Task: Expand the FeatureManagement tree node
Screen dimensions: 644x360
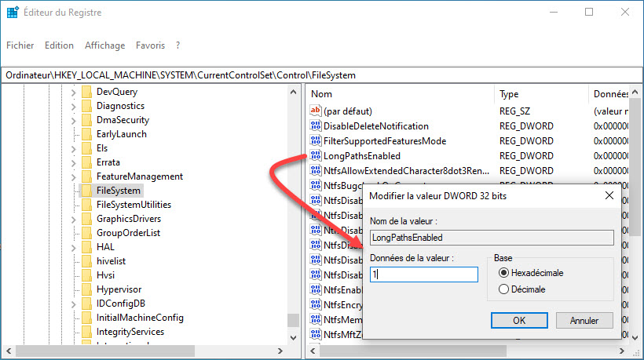Action: click(74, 177)
